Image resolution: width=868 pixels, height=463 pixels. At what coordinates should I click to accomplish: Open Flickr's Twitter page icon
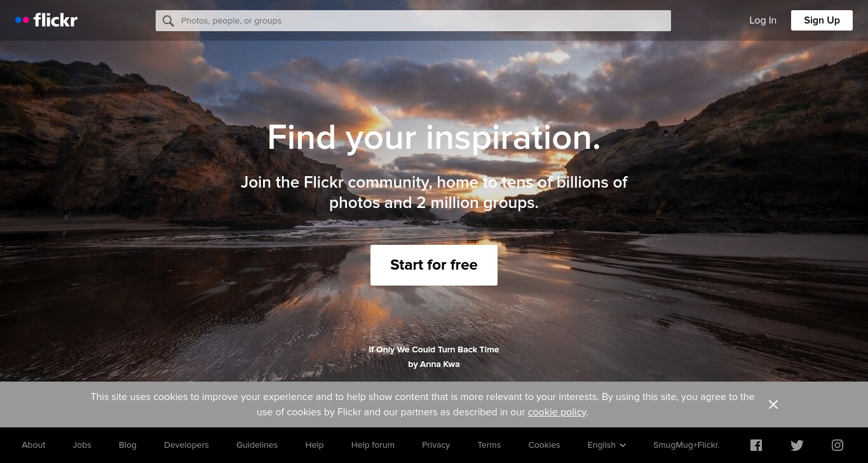[x=797, y=445]
